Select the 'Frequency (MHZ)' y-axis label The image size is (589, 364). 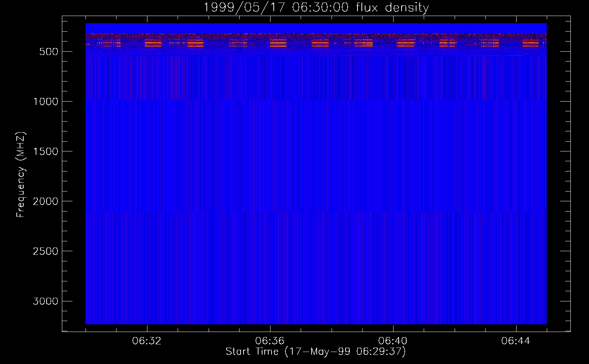click(x=21, y=175)
